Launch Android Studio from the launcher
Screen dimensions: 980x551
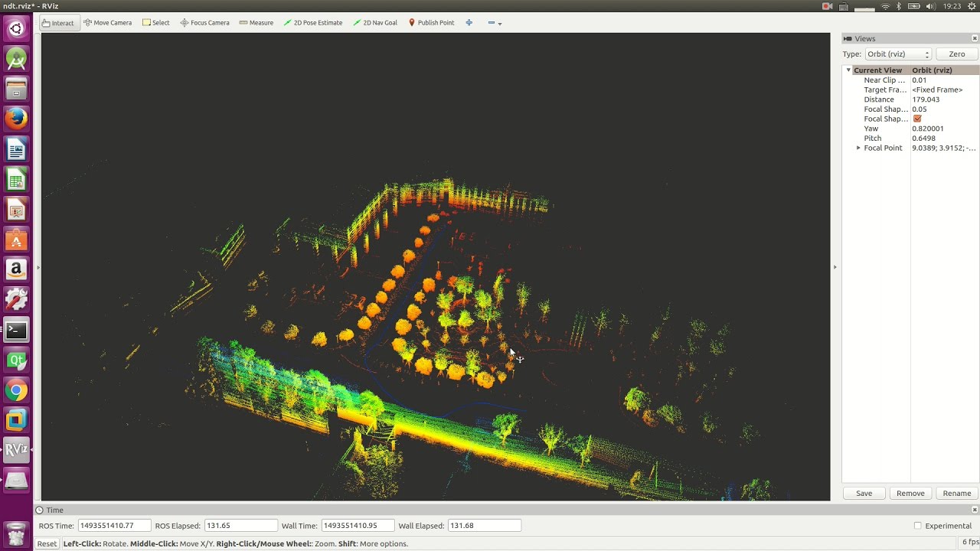pyautogui.click(x=16, y=59)
